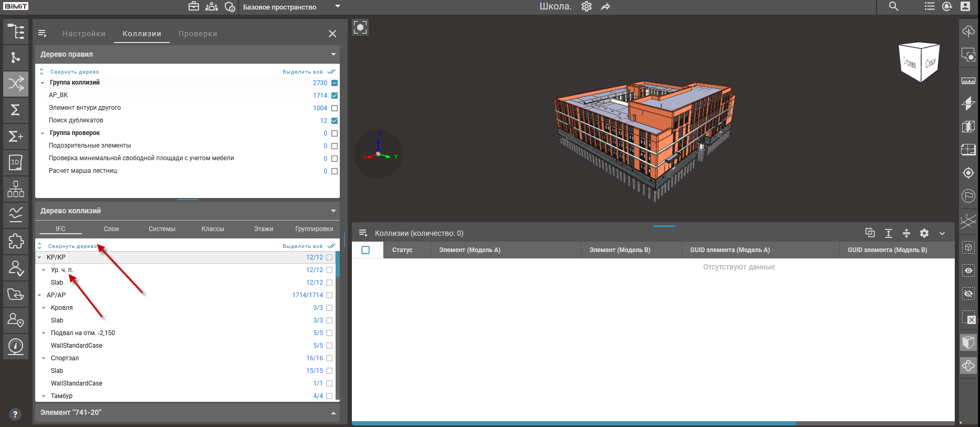Viewport: 980px width, 427px height.
Task: Open project settings gear next to Школа
Action: 587,6
